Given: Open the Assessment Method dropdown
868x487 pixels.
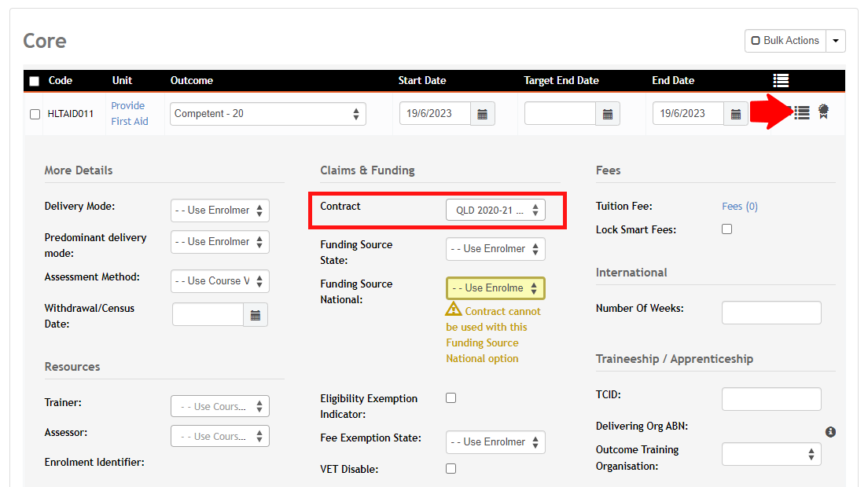Looking at the screenshot, I should click(220, 281).
